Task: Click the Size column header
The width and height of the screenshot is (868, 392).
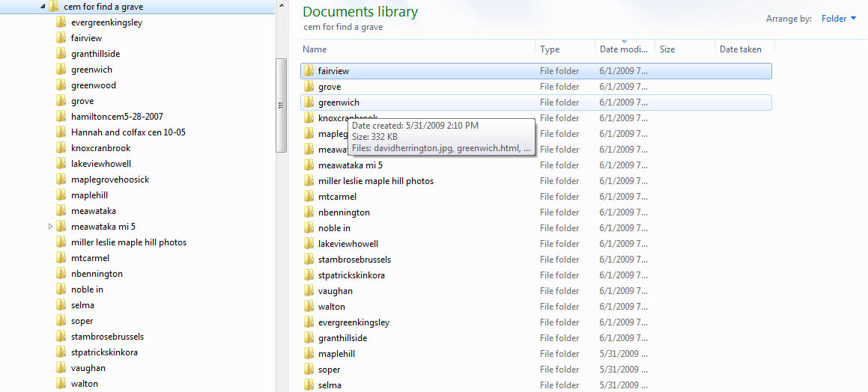Action: 667,49
